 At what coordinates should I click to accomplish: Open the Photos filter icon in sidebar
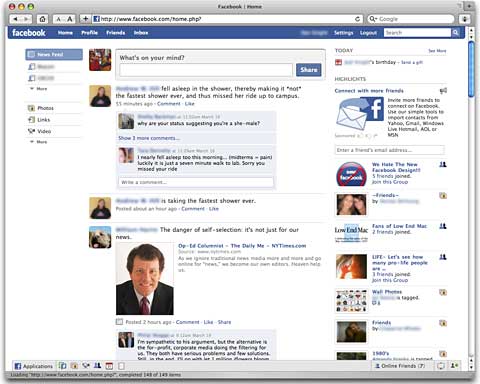(31, 108)
